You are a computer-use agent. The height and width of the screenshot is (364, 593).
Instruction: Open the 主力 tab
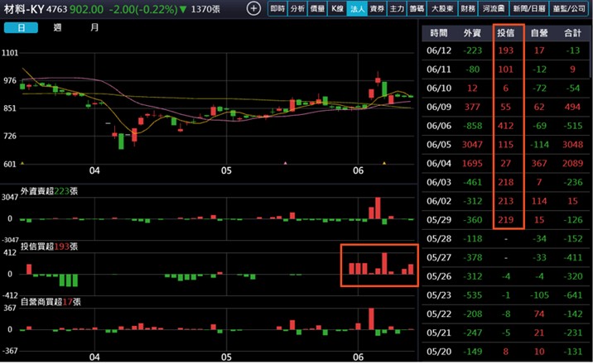[397, 8]
